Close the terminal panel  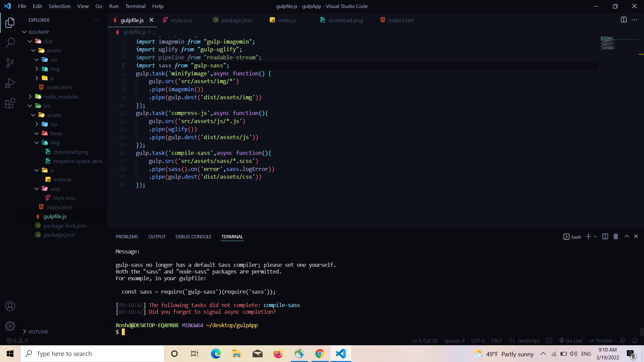[636, 237]
